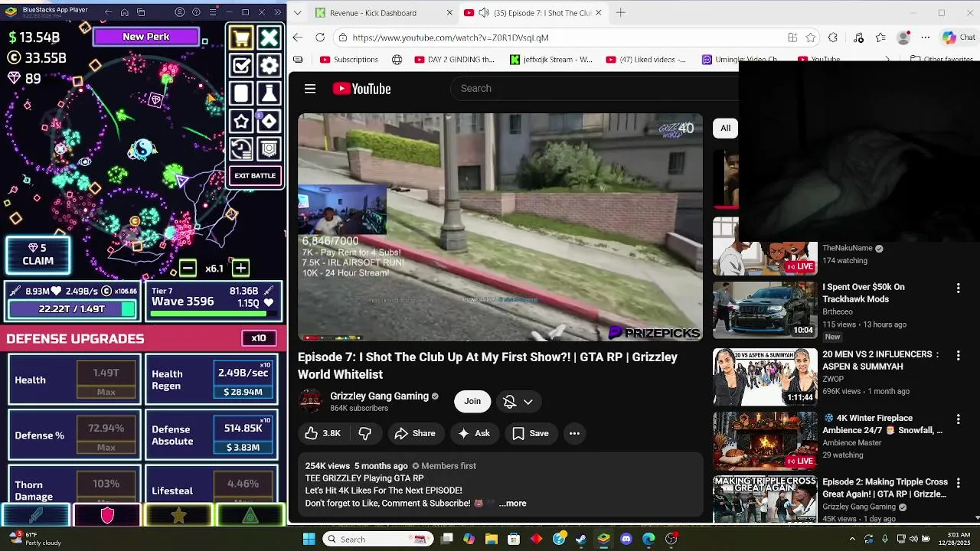Go to YouTube home via logo
Viewport: 980px width, 551px height.
click(361, 89)
